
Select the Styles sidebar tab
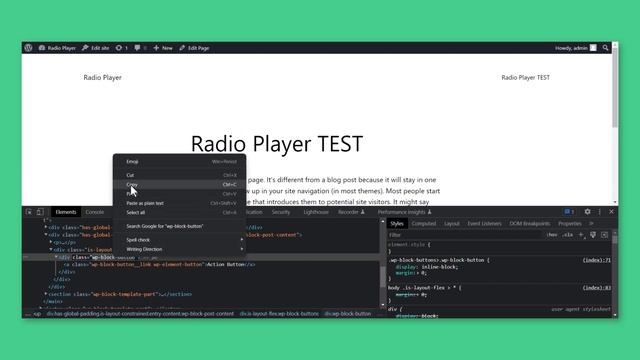(397, 224)
